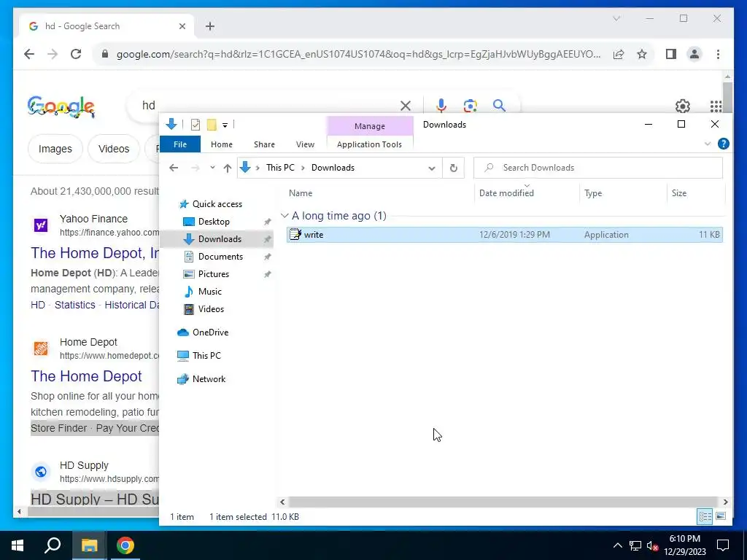Open a new tab in Chrome
The height and width of the screenshot is (560, 747).
point(210,27)
